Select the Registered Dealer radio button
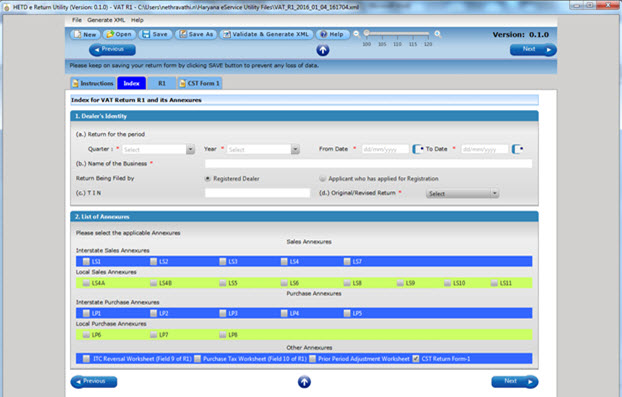The image size is (622, 397). click(x=207, y=179)
